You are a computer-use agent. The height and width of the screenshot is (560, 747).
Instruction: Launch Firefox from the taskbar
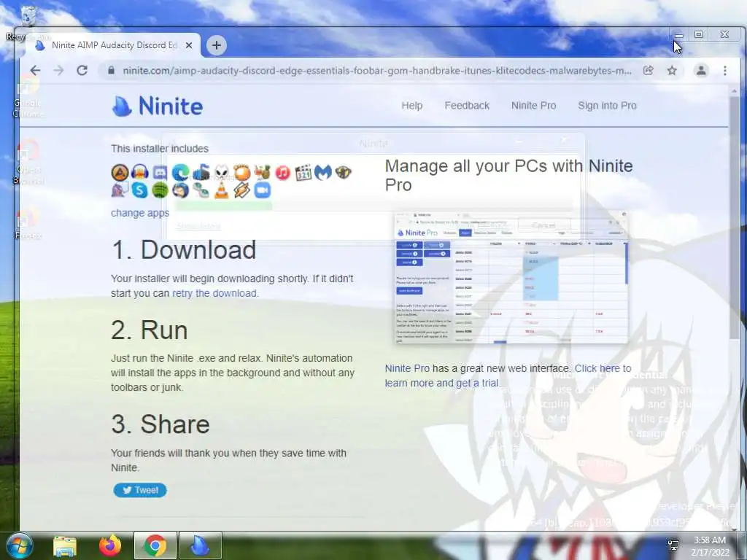tap(110, 545)
